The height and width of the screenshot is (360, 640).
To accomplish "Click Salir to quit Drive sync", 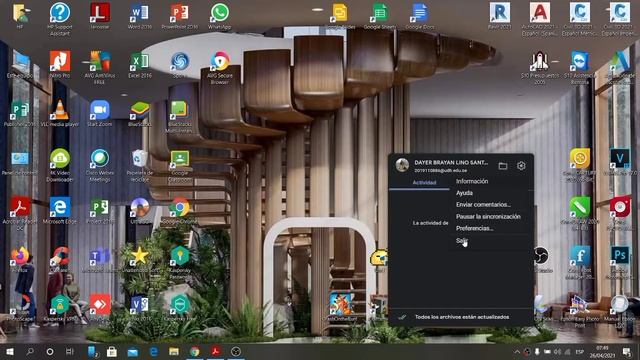I will tap(461, 241).
